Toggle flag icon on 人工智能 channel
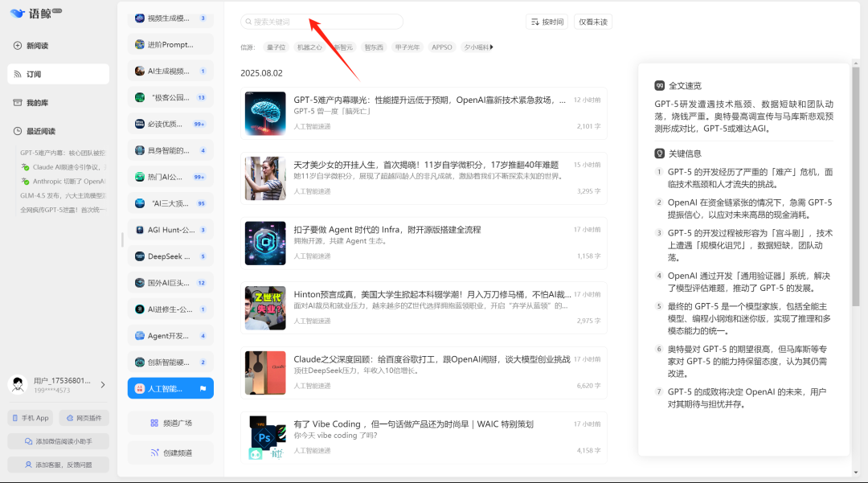 click(203, 389)
